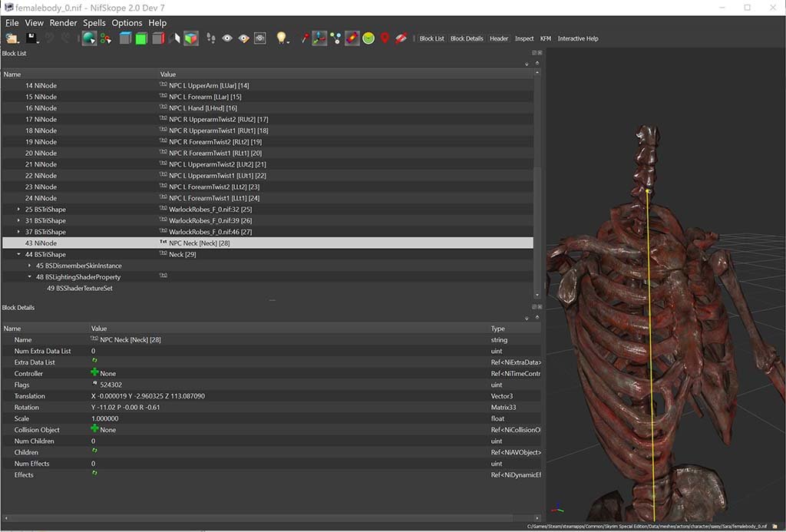
Task: Activate the Select Vertices dots tool
Action: click(106, 38)
